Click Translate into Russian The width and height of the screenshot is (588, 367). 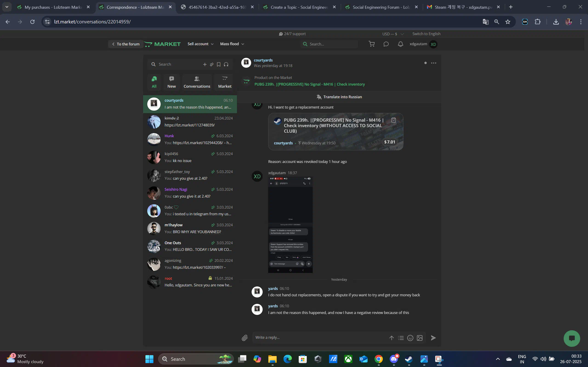pos(339,97)
